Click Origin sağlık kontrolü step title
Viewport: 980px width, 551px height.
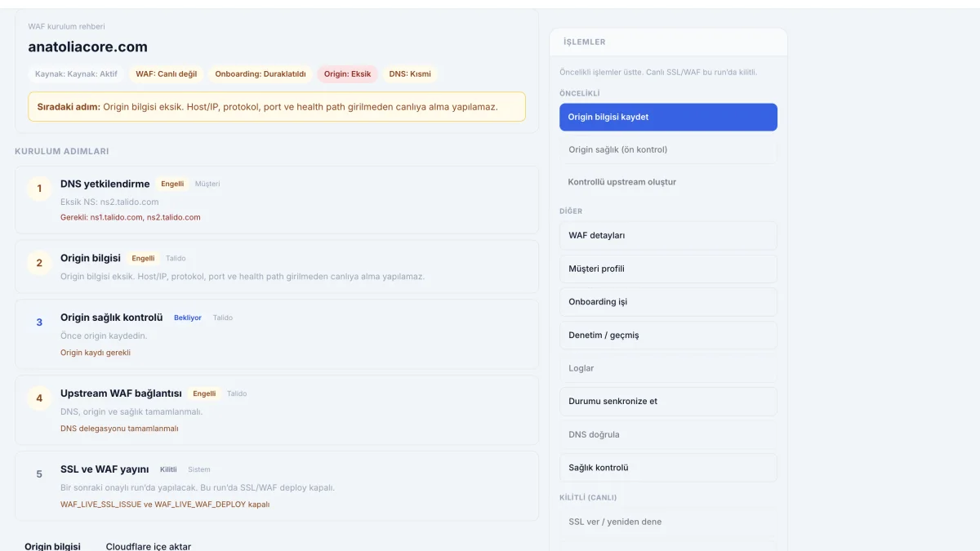tap(112, 318)
